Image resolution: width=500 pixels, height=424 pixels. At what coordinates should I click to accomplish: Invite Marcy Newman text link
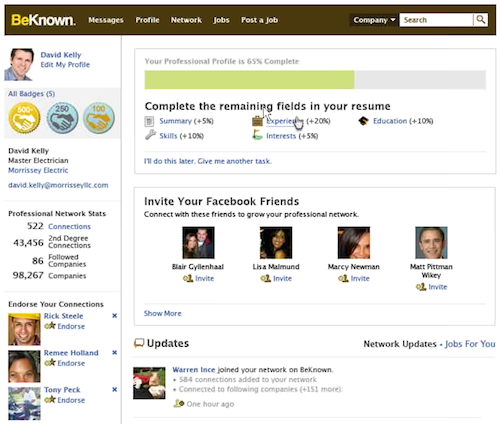point(360,278)
